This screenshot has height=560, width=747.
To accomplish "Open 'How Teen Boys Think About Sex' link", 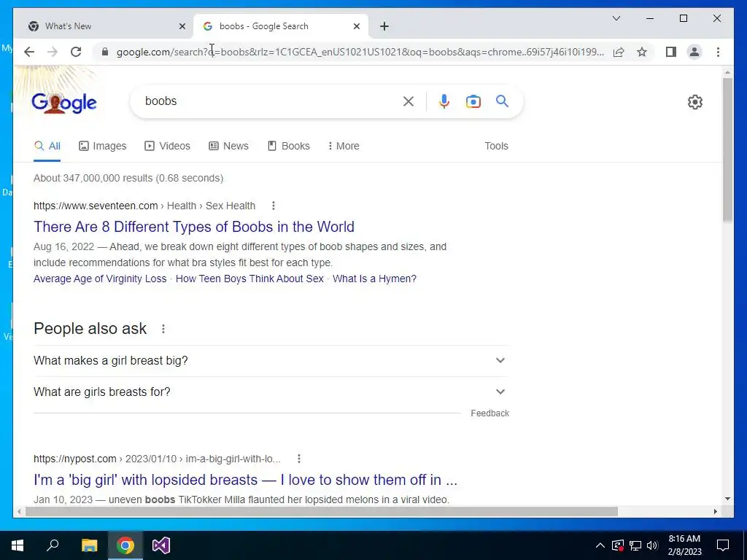I will coord(249,279).
